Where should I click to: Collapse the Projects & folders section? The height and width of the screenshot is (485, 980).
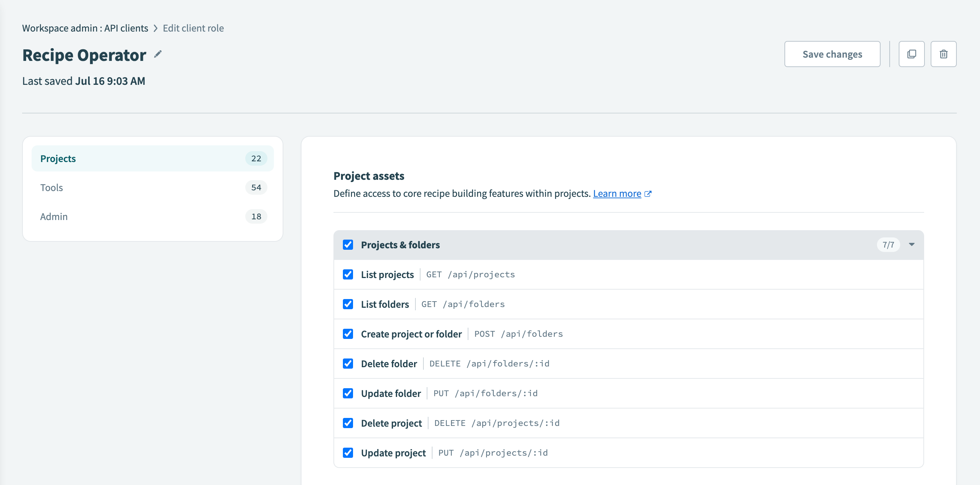click(911, 245)
